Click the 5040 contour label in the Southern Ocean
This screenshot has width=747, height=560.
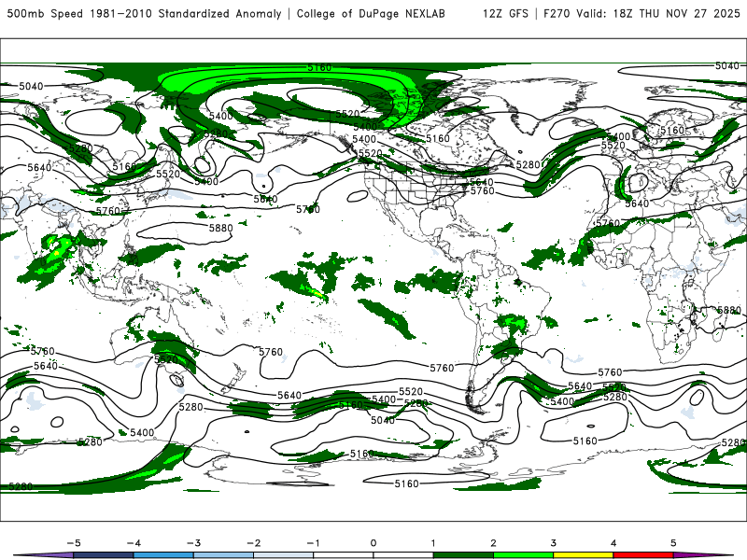[x=383, y=420]
